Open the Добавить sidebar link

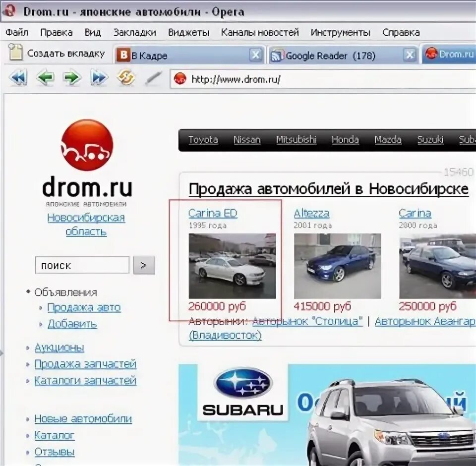point(72,324)
